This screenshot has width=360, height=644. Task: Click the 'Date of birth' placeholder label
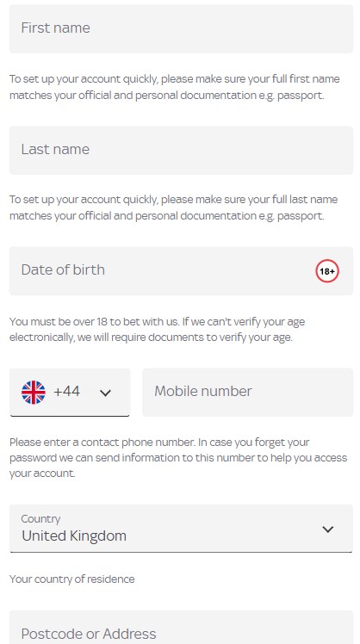point(63,269)
